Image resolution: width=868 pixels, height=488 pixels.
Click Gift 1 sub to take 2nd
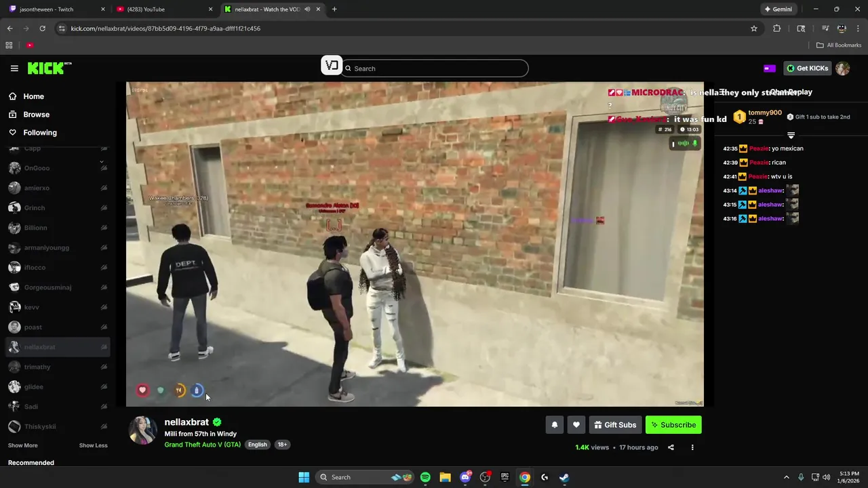point(818,117)
